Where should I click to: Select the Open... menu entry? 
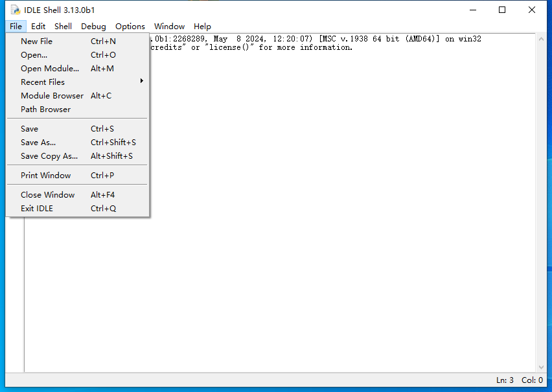[78, 55]
